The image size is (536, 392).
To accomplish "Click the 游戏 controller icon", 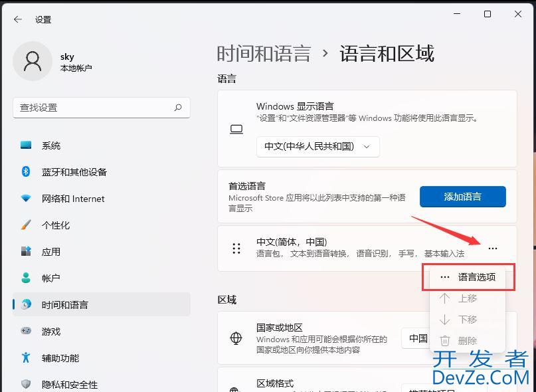I will [26, 330].
